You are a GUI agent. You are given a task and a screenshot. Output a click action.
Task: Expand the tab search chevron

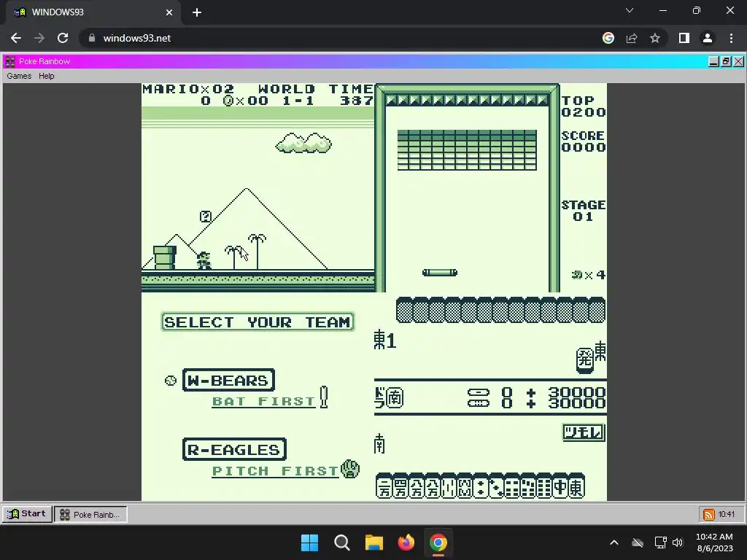point(630,10)
